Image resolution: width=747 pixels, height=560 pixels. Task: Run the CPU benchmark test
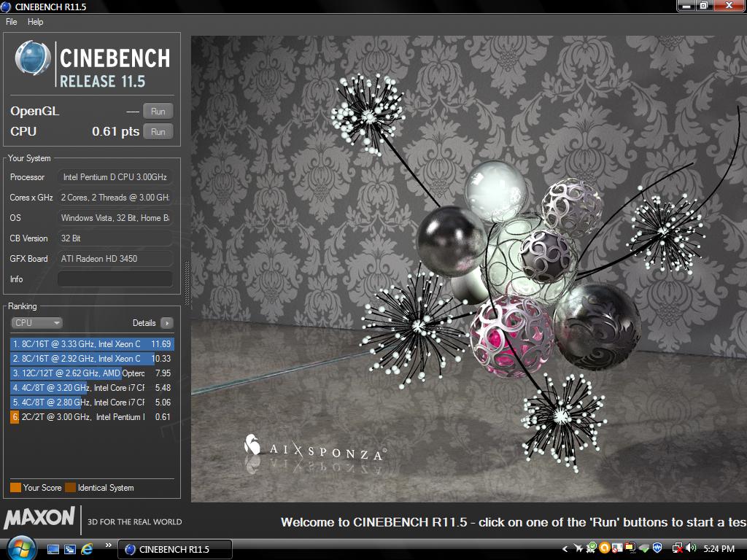coord(158,132)
